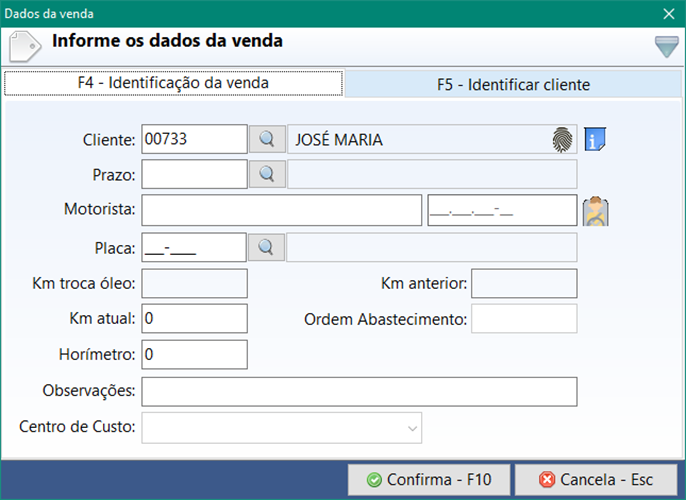The image size is (686, 500).
Task: Click the Cancela - Esc button
Action: 596,480
